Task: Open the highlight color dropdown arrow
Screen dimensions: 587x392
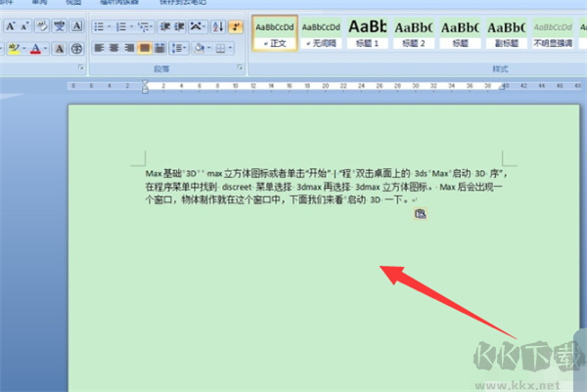Action: (x=24, y=48)
